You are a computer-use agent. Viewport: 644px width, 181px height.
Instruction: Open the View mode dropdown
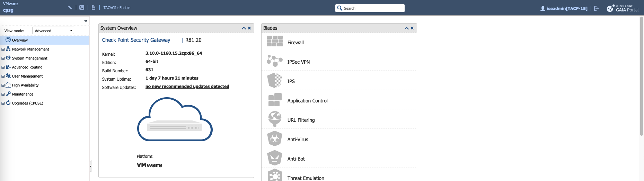[x=53, y=31]
